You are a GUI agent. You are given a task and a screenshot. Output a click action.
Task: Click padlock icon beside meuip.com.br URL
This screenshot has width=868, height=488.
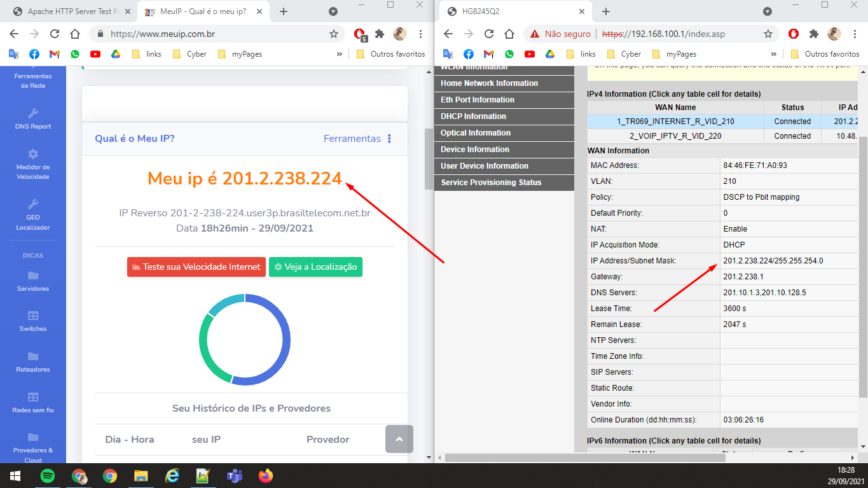pos(100,34)
